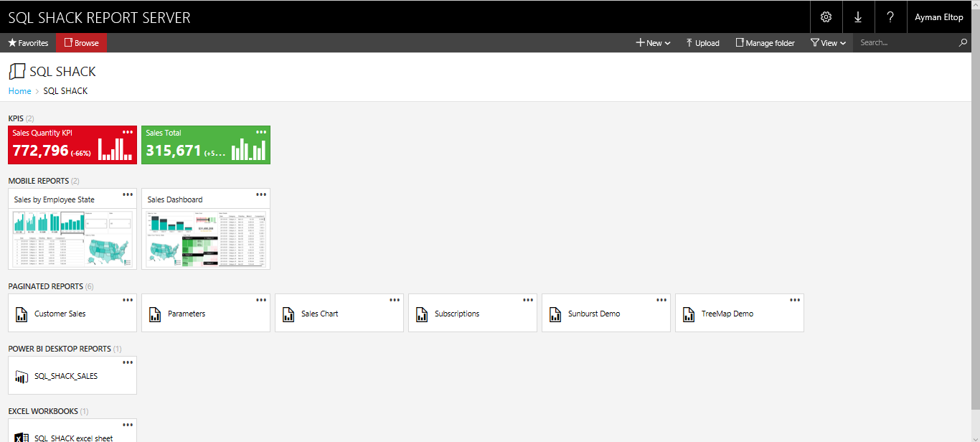Image resolution: width=980 pixels, height=442 pixels.
Task: Click the Parameters paginated report icon
Action: tap(155, 314)
